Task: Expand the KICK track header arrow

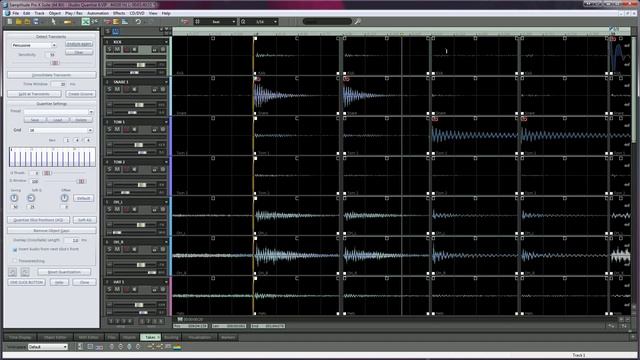Action: [166, 42]
